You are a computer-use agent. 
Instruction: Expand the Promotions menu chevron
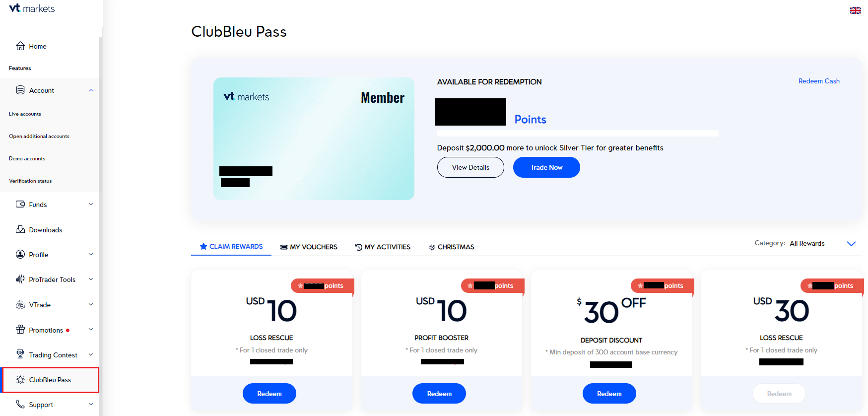pyautogui.click(x=91, y=330)
